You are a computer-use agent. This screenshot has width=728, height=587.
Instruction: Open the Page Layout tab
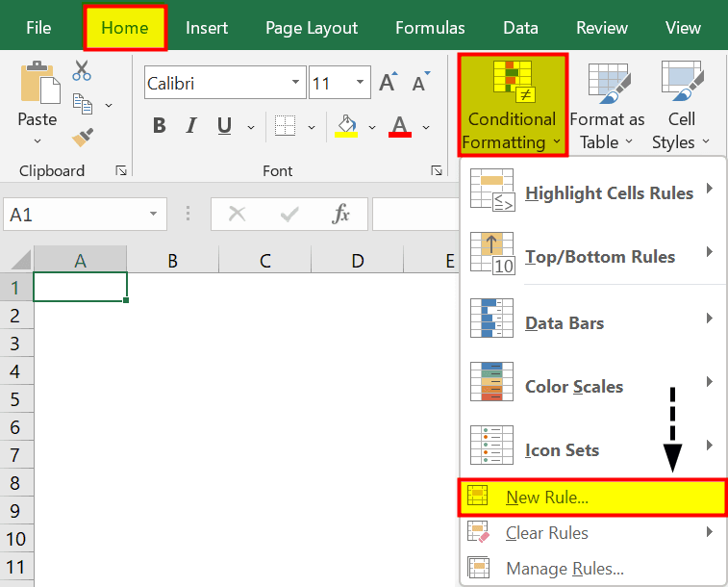tap(312, 28)
